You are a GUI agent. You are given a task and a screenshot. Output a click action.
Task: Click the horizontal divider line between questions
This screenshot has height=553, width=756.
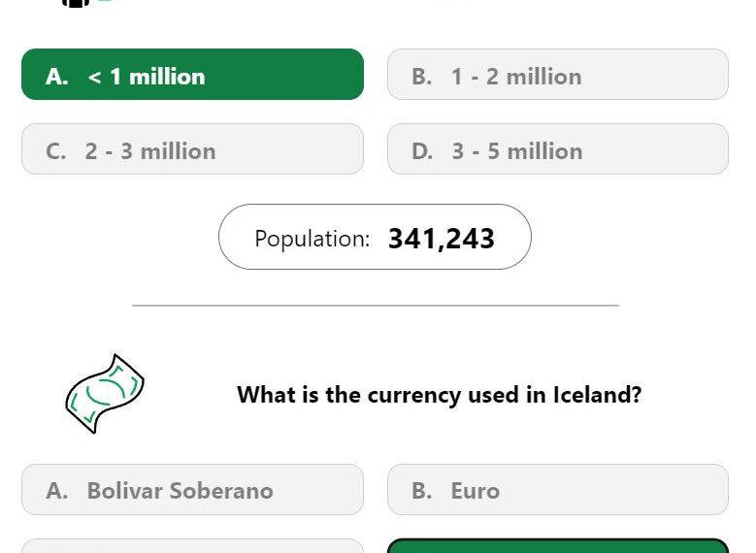(x=376, y=306)
